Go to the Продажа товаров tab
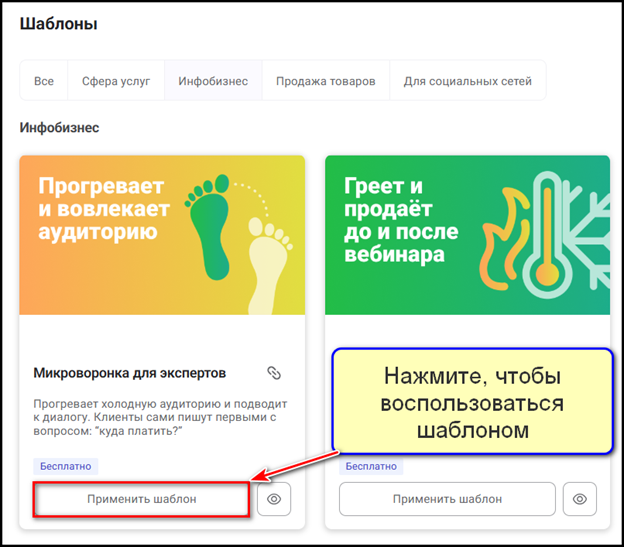 [x=326, y=81]
